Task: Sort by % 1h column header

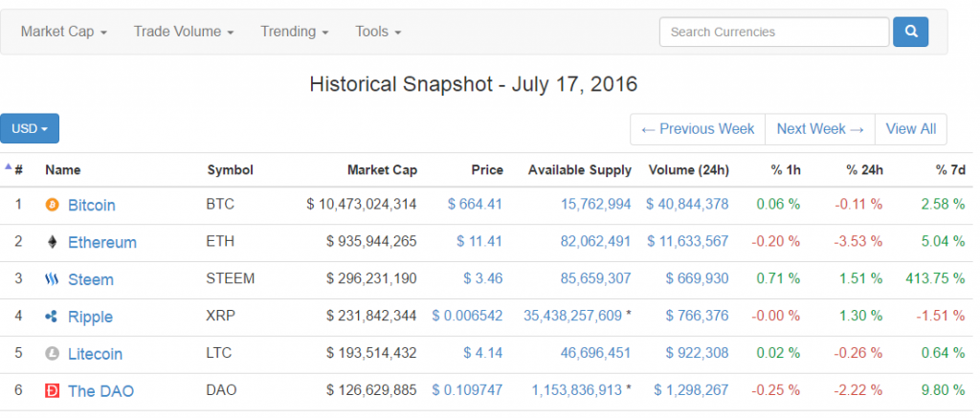Action: tap(787, 170)
